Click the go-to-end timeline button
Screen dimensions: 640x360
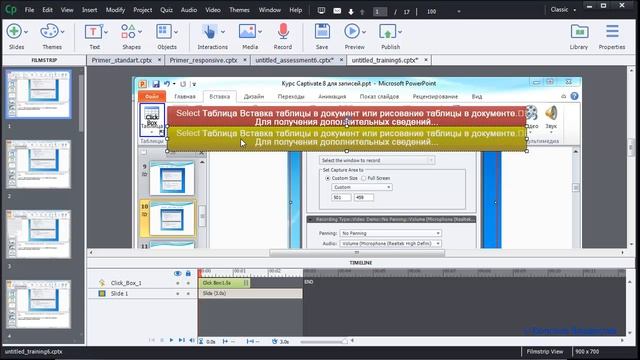(x=182, y=340)
